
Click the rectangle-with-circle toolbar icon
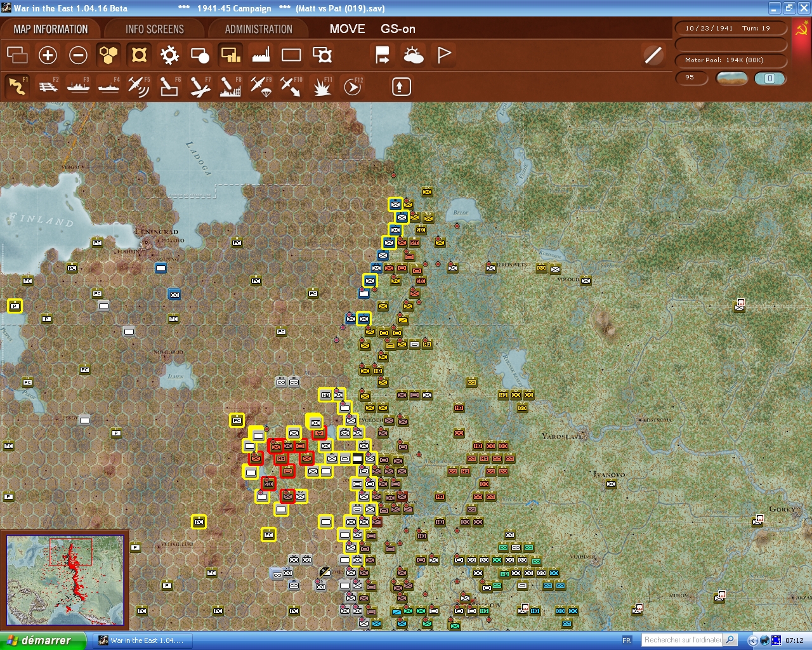pyautogui.click(x=200, y=55)
